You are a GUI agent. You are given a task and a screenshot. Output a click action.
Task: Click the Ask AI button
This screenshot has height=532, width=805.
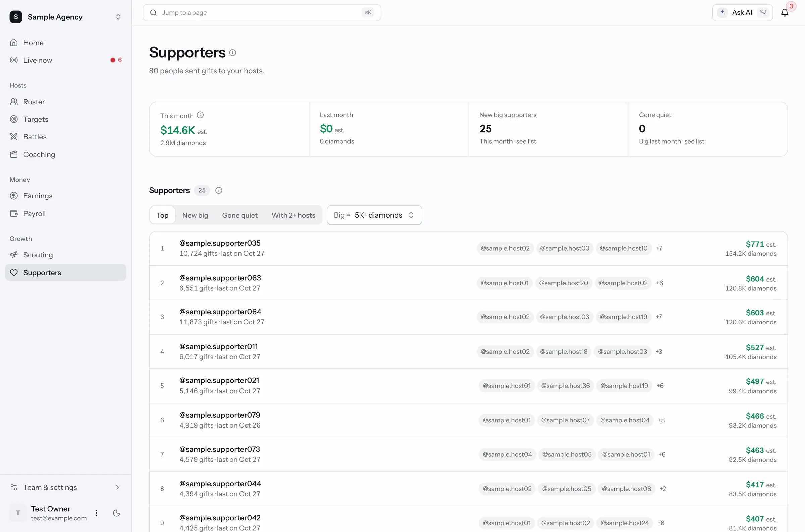(x=742, y=13)
